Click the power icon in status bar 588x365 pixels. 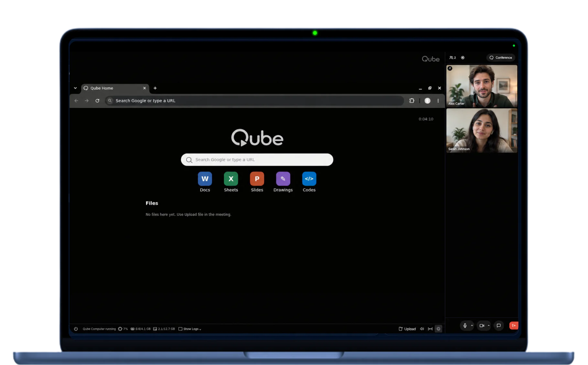(76, 329)
